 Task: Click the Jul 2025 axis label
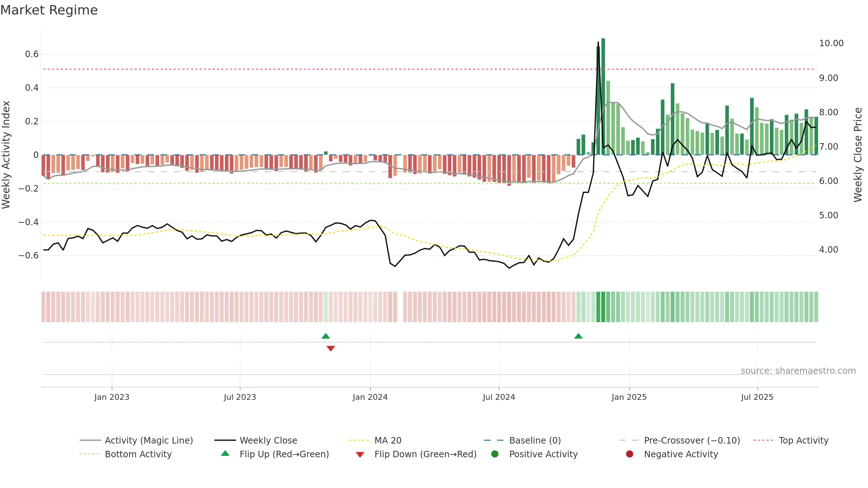coord(757,397)
